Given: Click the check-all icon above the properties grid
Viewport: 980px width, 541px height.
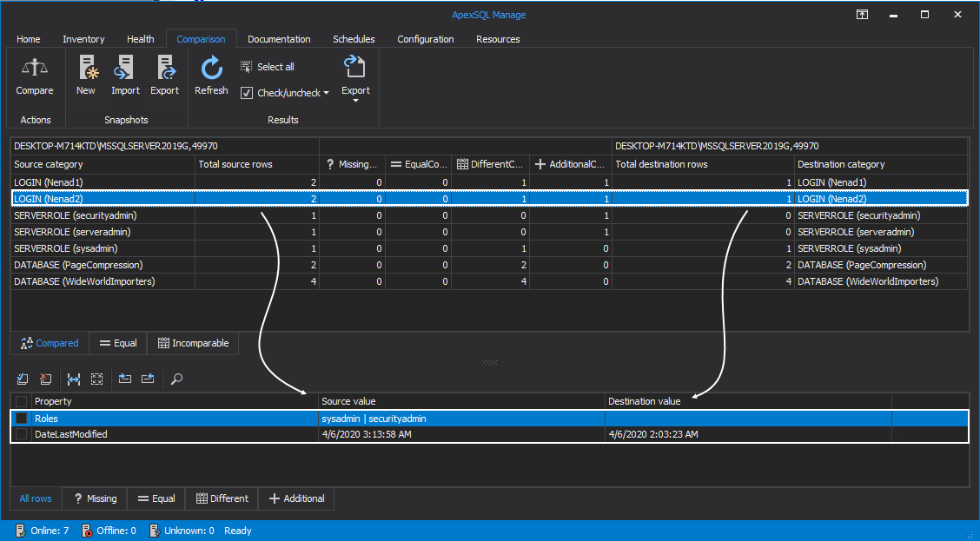Looking at the screenshot, I should click(x=22, y=379).
